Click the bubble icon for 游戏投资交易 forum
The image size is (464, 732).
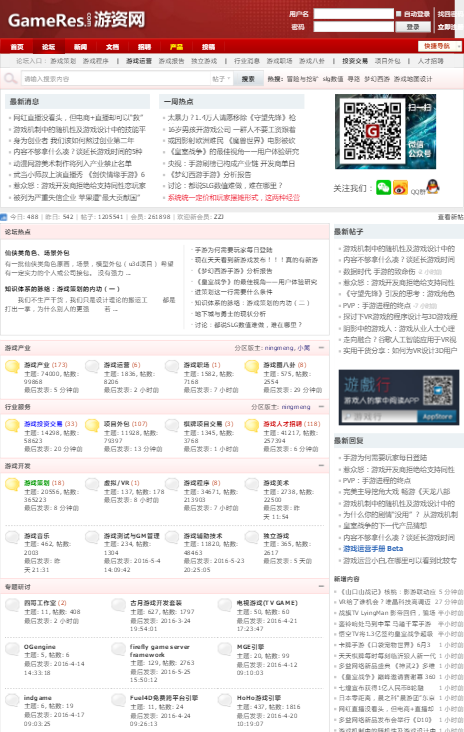[x=12, y=425]
